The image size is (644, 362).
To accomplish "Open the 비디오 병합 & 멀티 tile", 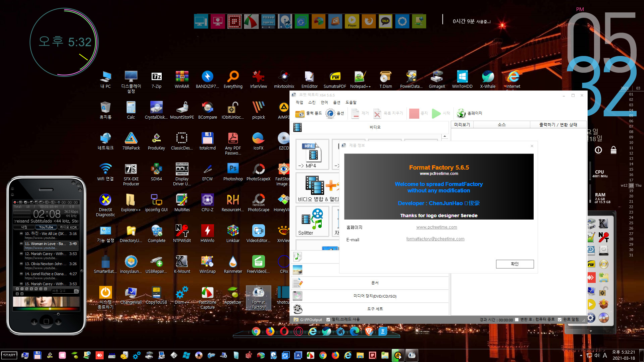I will coord(318,188).
